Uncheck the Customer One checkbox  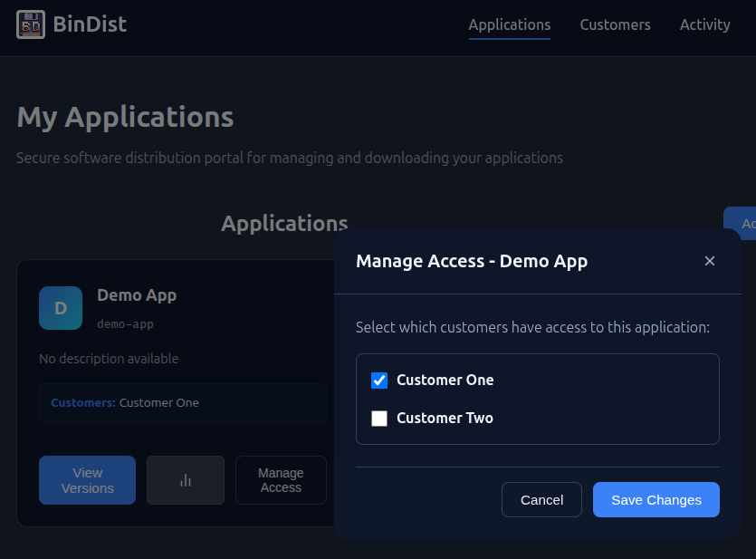[x=379, y=380]
